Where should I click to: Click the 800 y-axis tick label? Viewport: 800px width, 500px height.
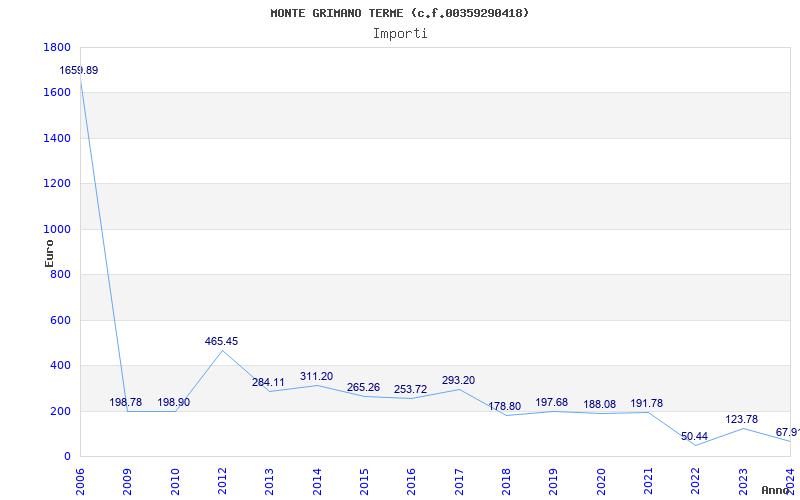click(x=61, y=275)
